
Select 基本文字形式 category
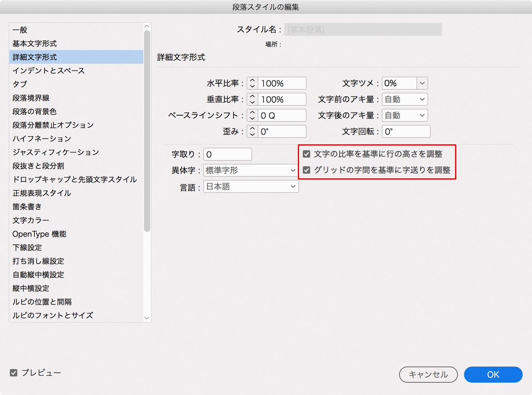tap(76, 43)
